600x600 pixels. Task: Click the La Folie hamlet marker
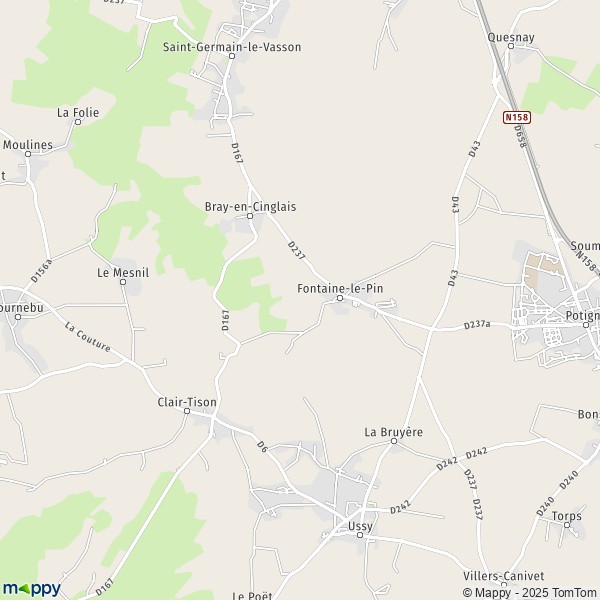coord(78,122)
